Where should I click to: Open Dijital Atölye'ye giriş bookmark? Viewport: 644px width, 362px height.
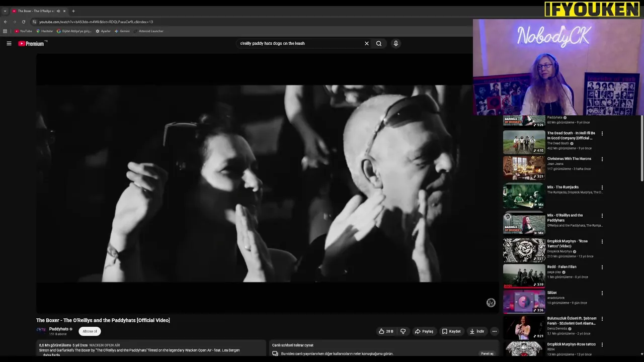click(74, 31)
